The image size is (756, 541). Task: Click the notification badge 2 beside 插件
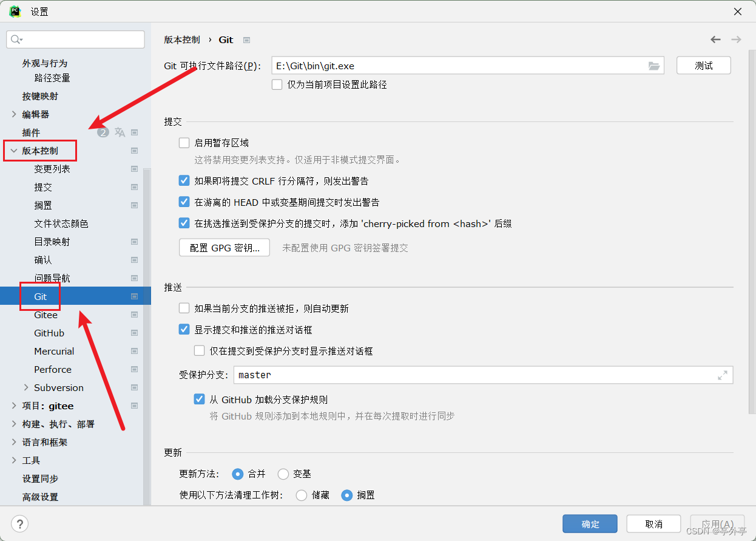[103, 132]
